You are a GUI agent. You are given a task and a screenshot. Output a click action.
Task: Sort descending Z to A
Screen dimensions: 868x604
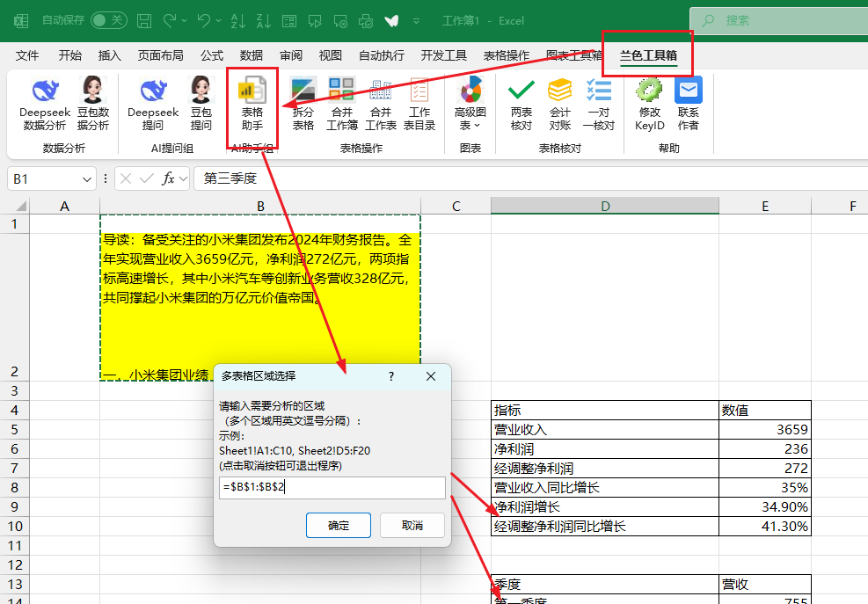click(x=264, y=21)
